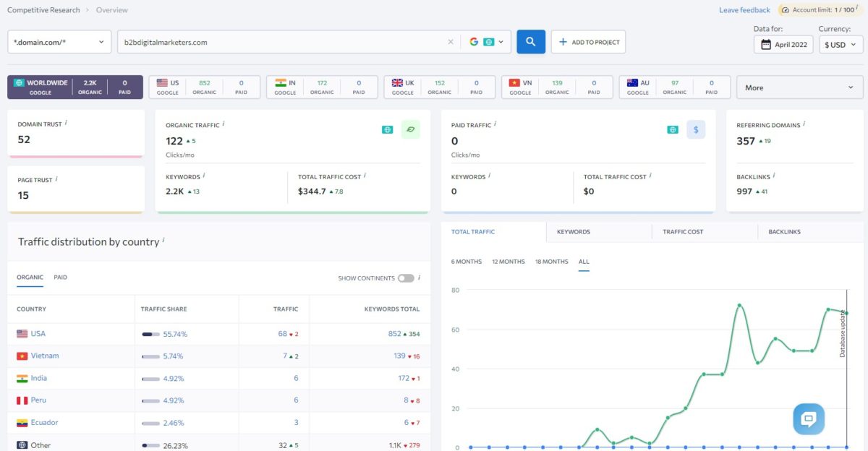Open the $ USD currency dropdown
This screenshot has width=868, height=451.
tap(841, 45)
